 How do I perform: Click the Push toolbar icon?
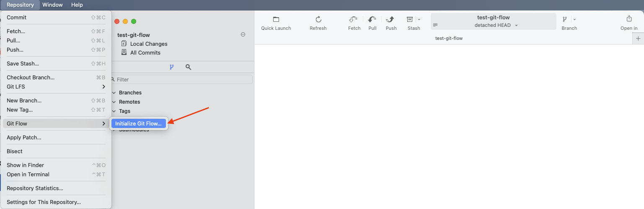click(391, 19)
